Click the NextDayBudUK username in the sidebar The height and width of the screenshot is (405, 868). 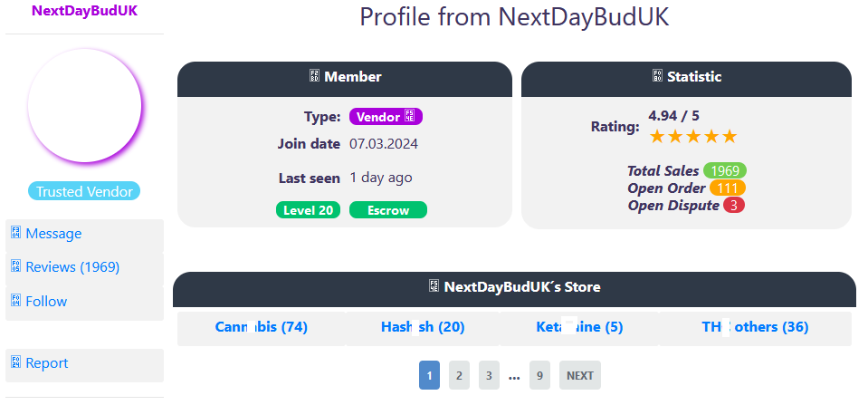tap(85, 12)
